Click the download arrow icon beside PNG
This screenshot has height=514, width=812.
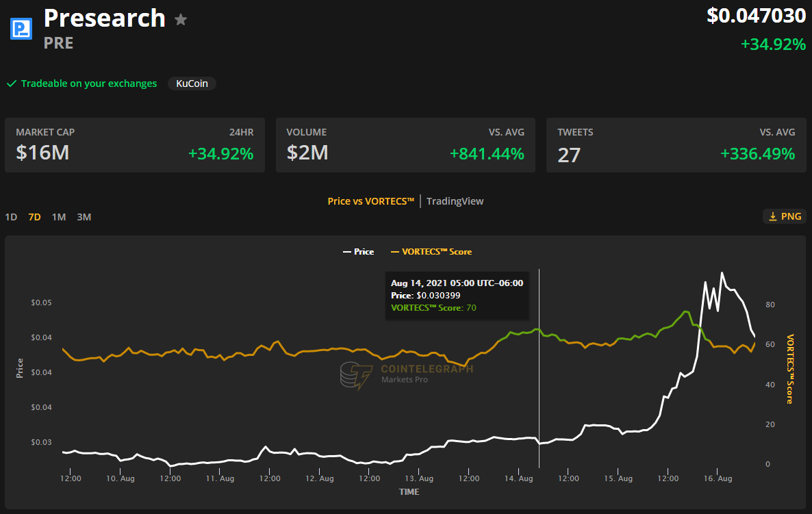point(772,216)
